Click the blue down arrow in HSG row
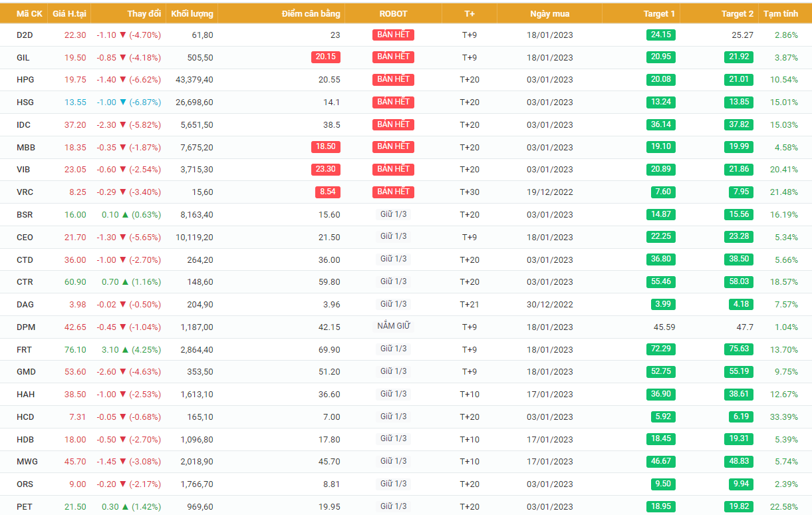The image size is (812, 515). click(x=122, y=102)
